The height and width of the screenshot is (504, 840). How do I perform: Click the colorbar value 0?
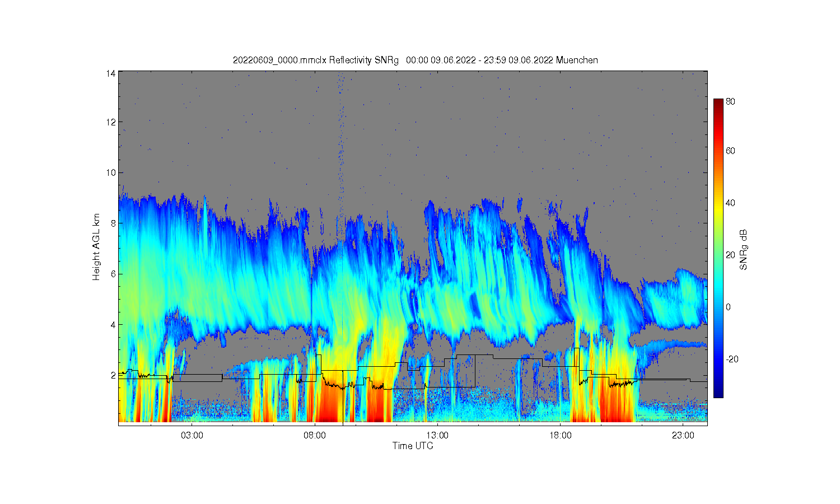[729, 307]
